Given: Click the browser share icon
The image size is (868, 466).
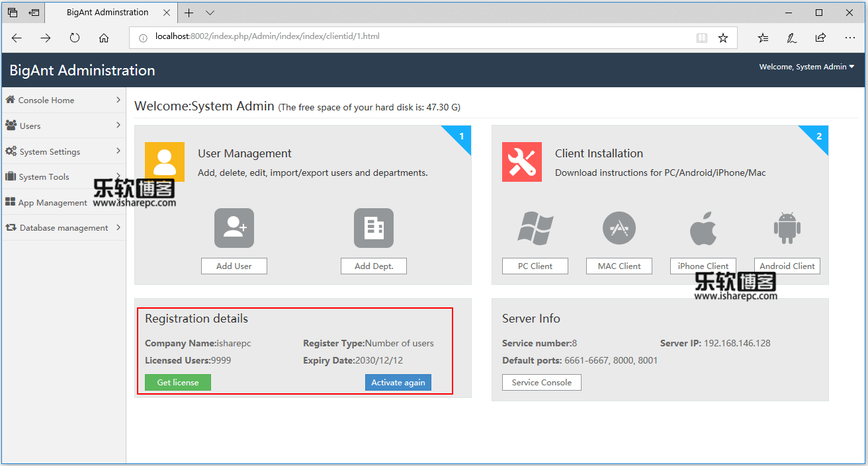Looking at the screenshot, I should pos(820,38).
